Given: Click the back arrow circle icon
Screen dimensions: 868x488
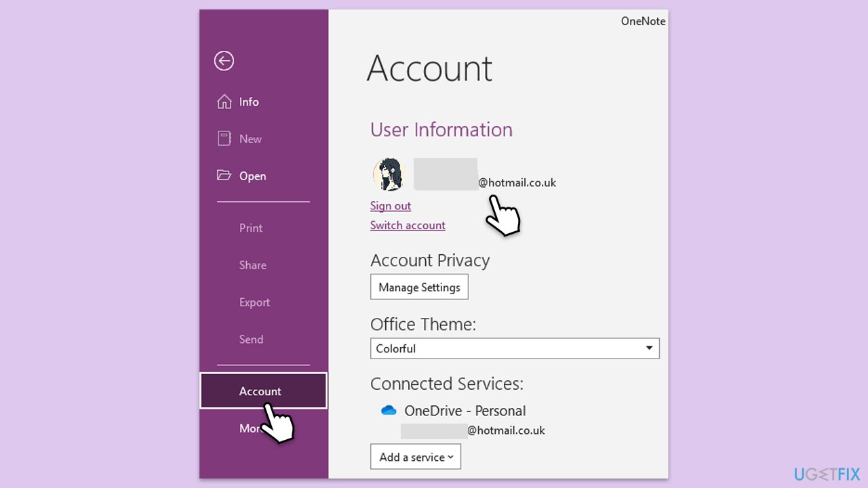Looking at the screenshot, I should (x=224, y=61).
